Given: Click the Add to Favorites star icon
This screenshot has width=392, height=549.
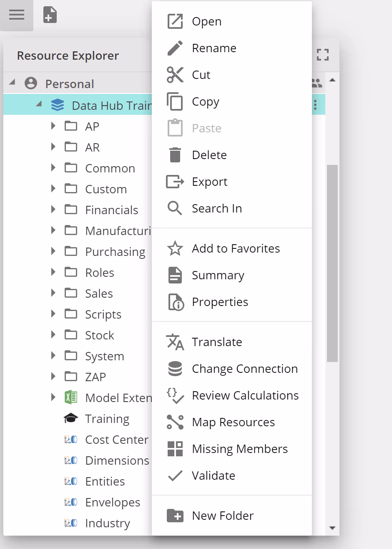Looking at the screenshot, I should [x=175, y=248].
